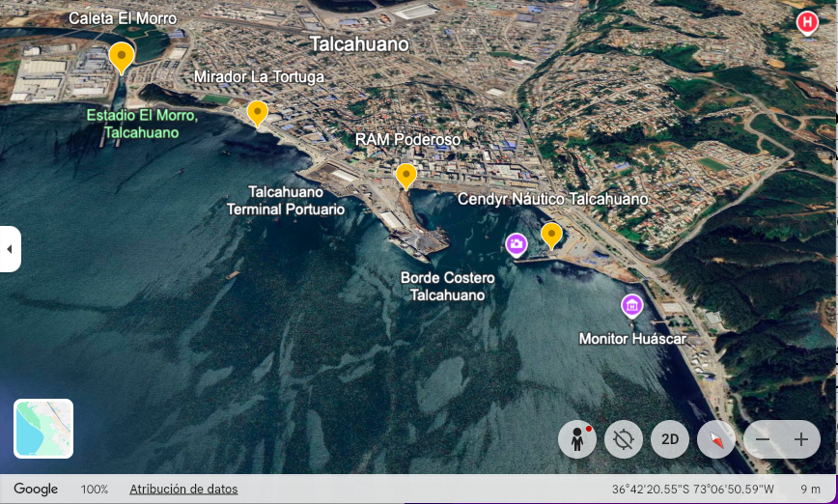Viewport: 838px width, 504px height.
Task: Click the red hospital H marker
Action: point(806,21)
